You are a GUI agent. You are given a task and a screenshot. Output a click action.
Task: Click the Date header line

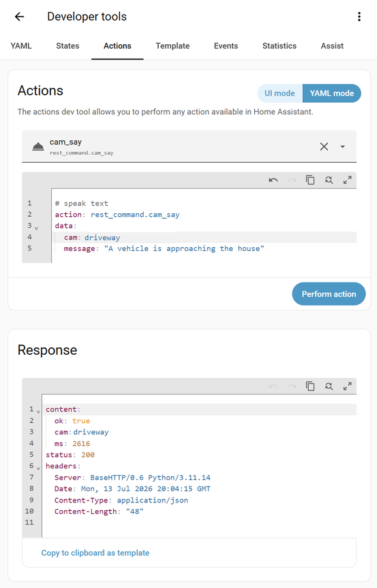point(133,488)
